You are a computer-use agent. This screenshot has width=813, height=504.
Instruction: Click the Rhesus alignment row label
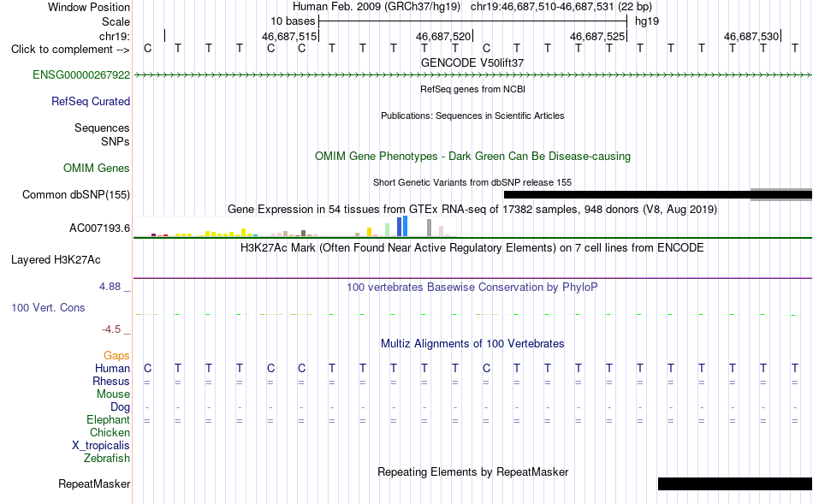point(111,382)
